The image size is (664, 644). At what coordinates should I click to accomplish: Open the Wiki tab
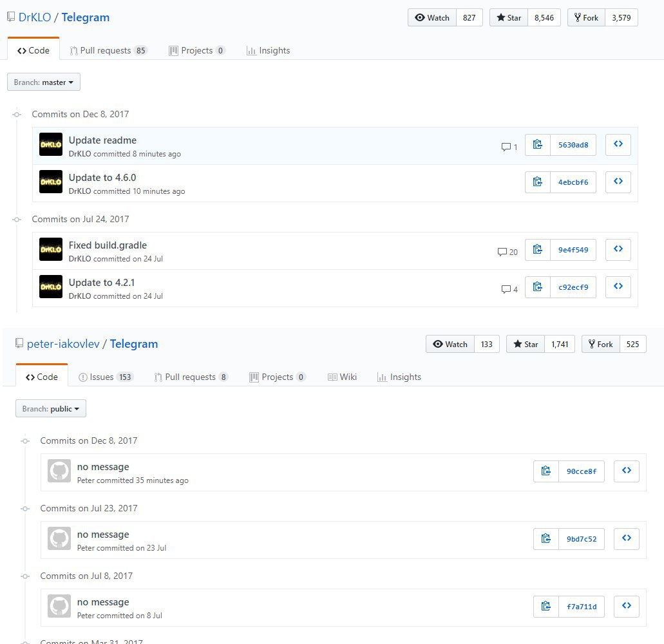click(343, 377)
